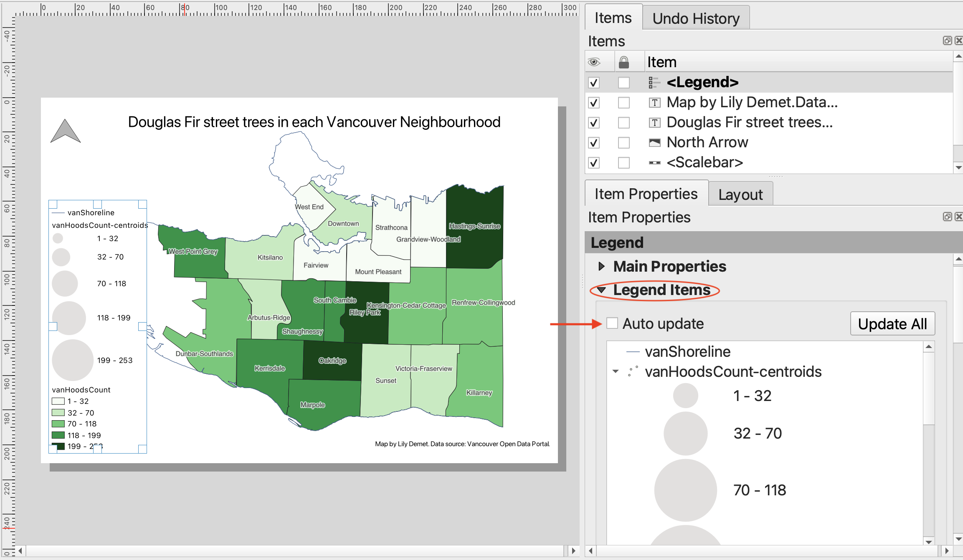Click the eye visibility column header icon
Viewport: 963px width, 560px height.
(x=594, y=62)
